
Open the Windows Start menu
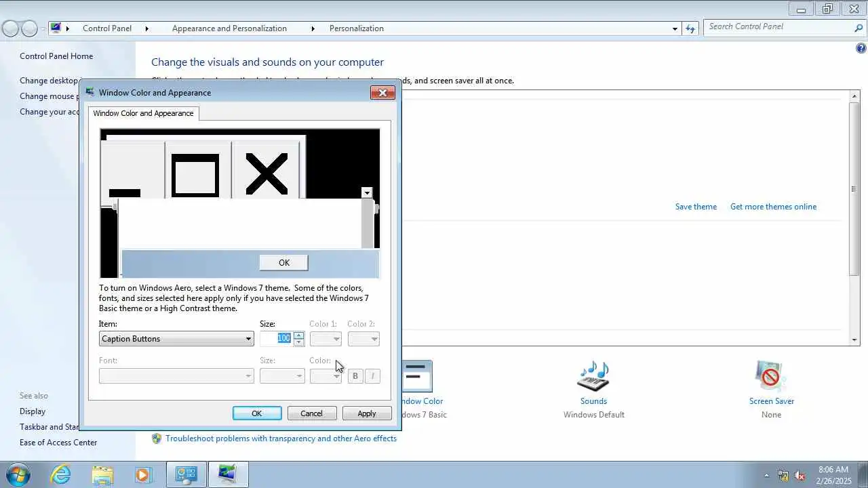click(17, 474)
